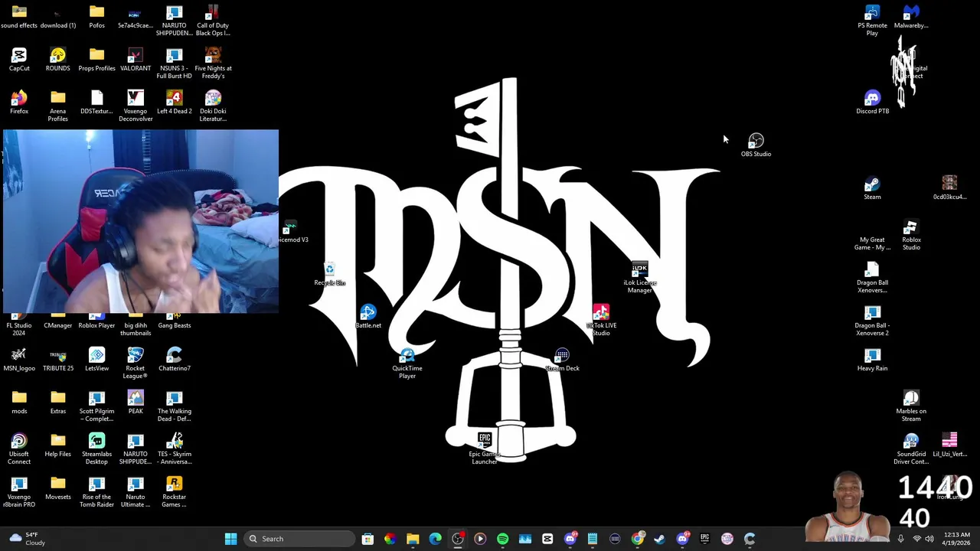This screenshot has width=980, height=551.
Task: Open the OBS Studio desktop shortcut
Action: 756,145
